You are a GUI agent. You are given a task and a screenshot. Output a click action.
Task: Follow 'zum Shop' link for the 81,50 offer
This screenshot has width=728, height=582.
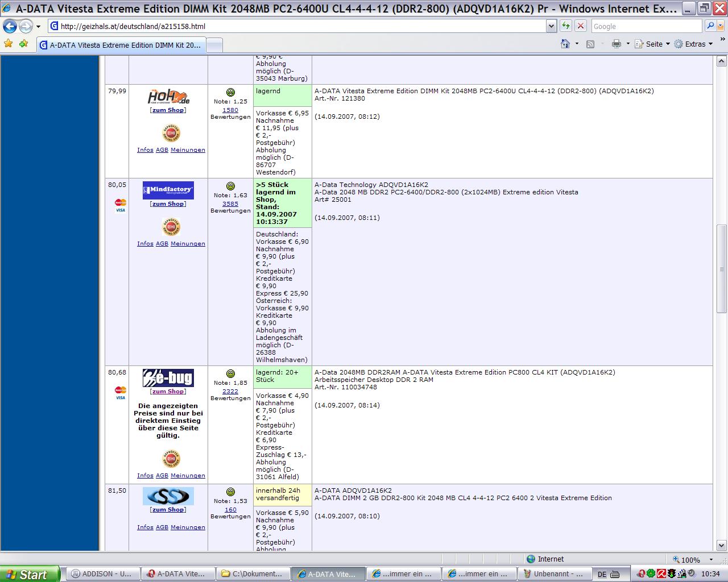coord(168,510)
